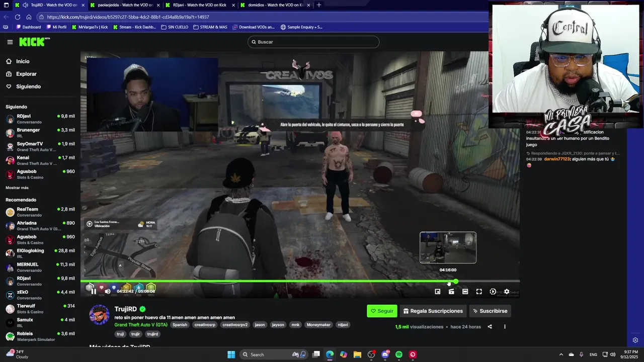This screenshot has height=362, width=644.
Task: Open the Kick hamburger menu
Action: [x=10, y=42]
